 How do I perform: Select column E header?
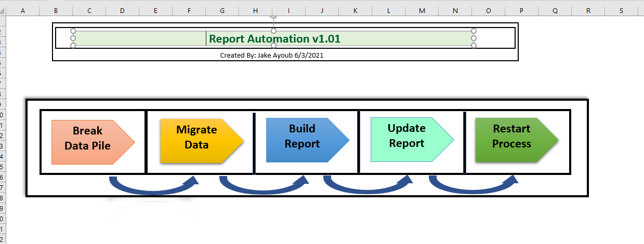click(156, 10)
